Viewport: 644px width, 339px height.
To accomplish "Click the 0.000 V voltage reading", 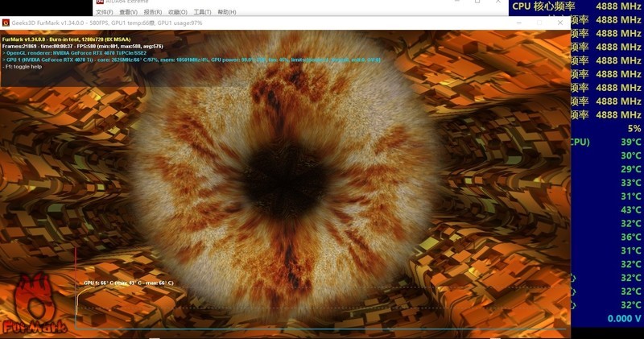I will [625, 318].
